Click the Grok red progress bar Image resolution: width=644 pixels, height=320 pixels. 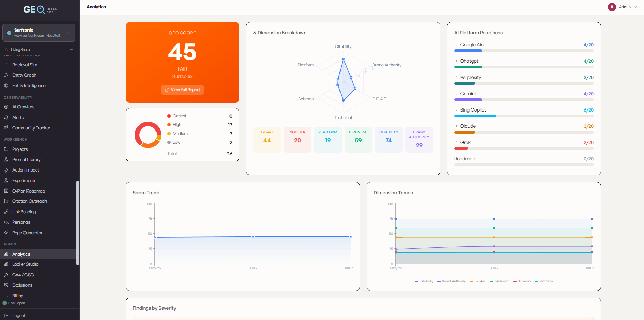461,148
